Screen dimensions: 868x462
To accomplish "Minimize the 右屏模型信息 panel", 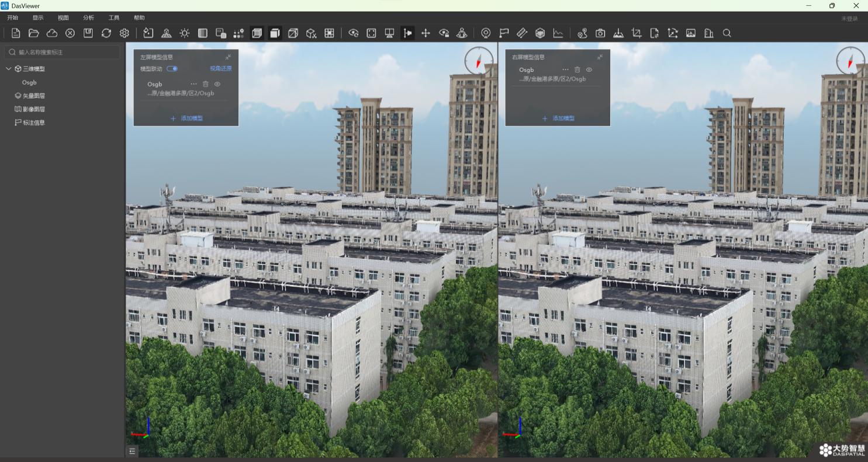I will coord(600,57).
